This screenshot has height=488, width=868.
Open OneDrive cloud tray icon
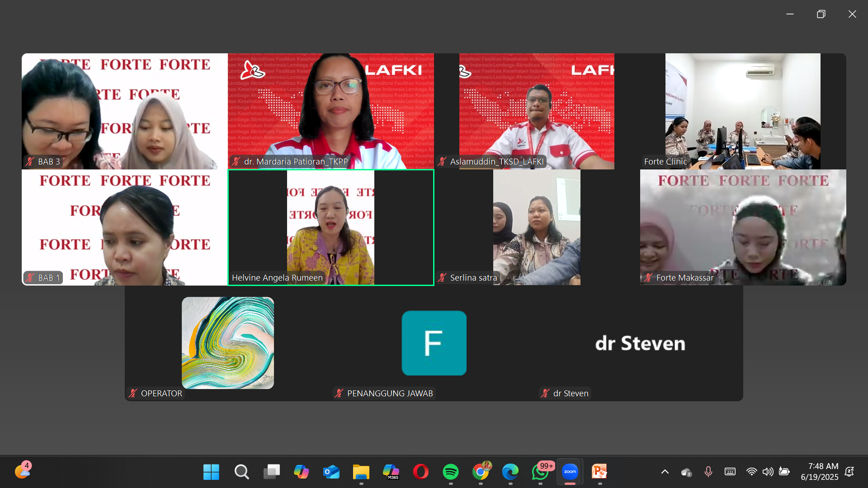[687, 472]
